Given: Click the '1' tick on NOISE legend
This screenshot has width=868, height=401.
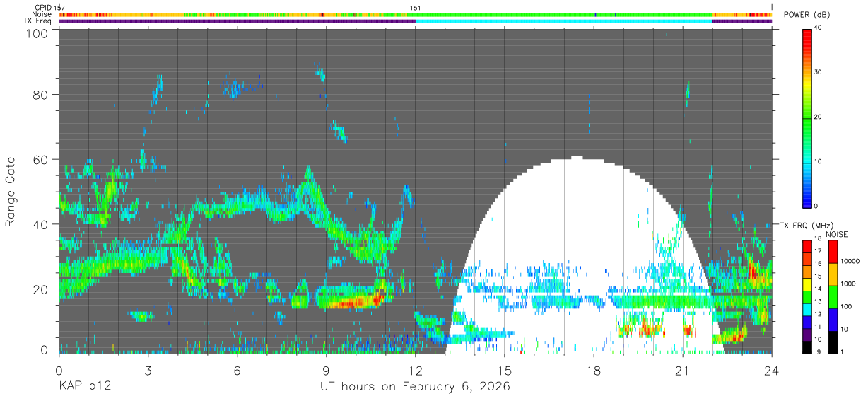Looking at the screenshot, I should (841, 352).
